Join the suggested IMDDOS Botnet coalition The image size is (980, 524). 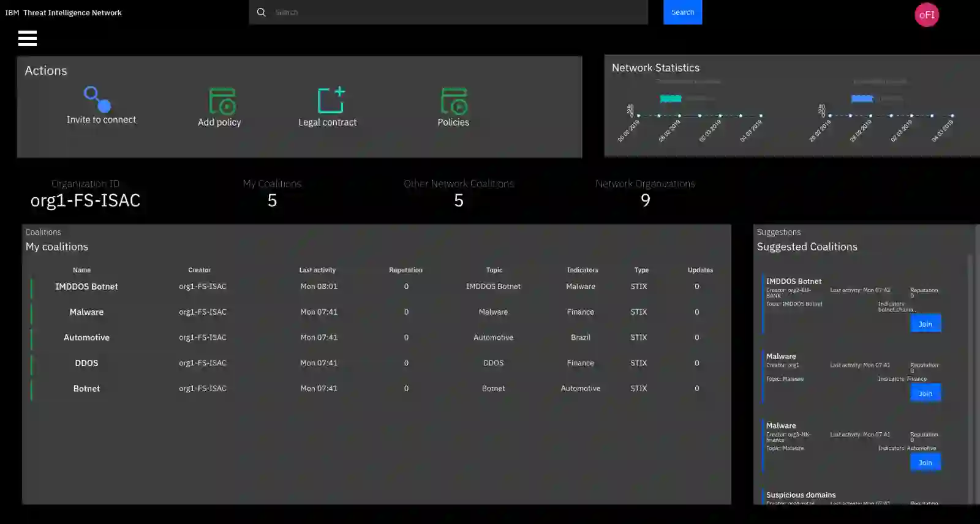pos(925,324)
